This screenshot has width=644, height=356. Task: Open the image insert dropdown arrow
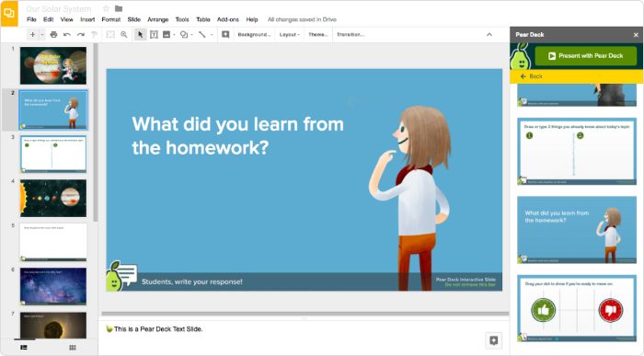click(174, 34)
